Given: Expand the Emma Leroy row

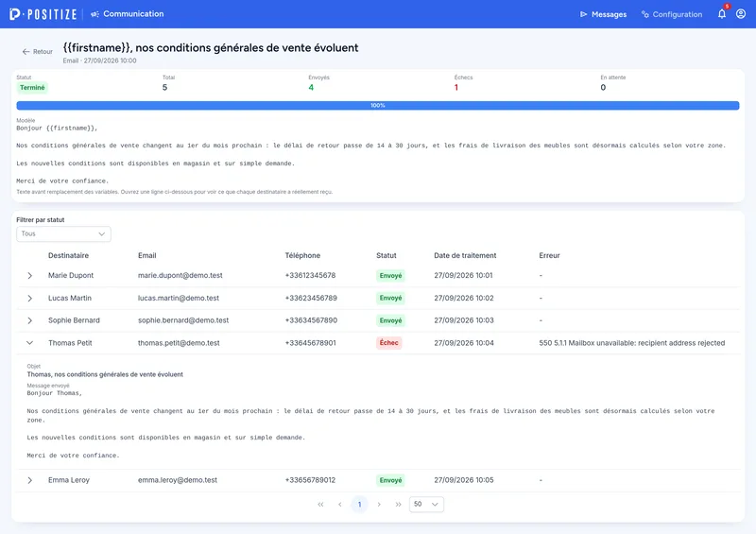Looking at the screenshot, I should [30, 480].
